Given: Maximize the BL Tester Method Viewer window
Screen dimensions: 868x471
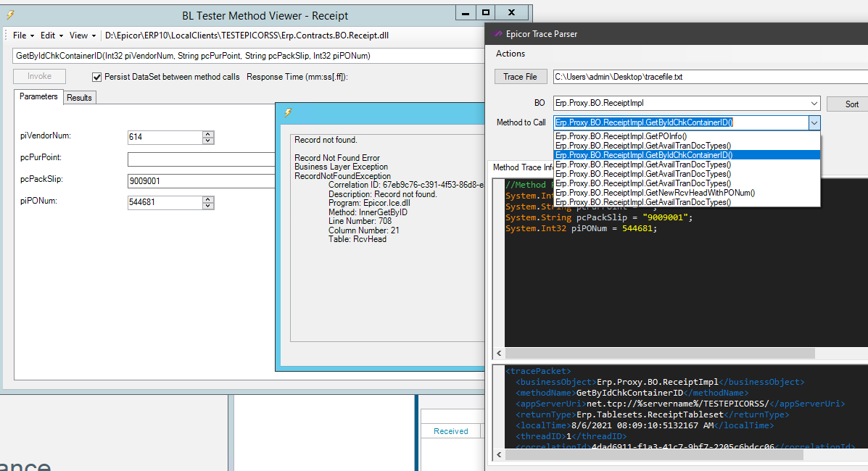Looking at the screenshot, I should [x=486, y=12].
